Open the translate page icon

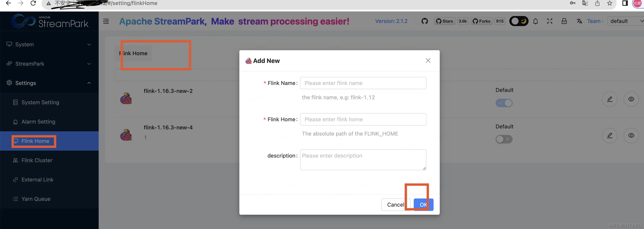[x=585, y=3]
